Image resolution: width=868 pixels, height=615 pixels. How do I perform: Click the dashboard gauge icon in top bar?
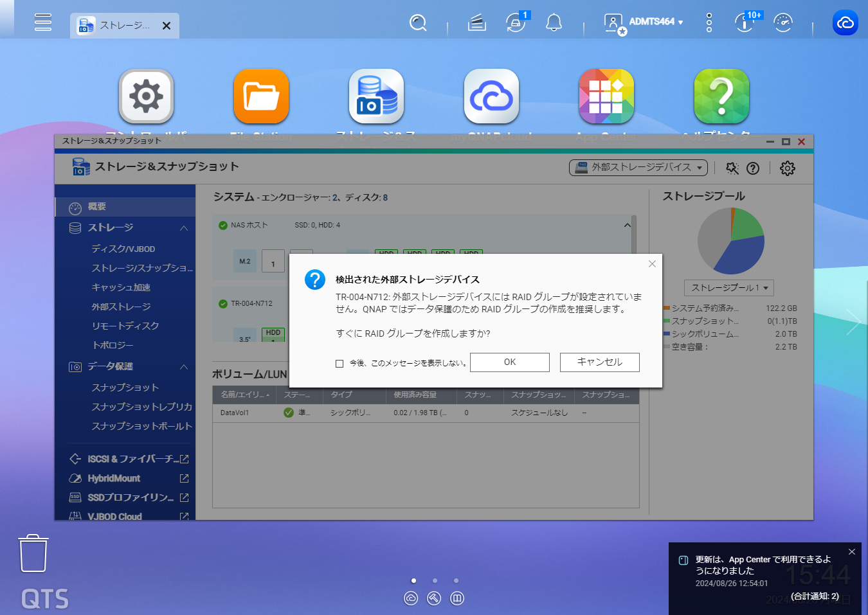(x=782, y=23)
